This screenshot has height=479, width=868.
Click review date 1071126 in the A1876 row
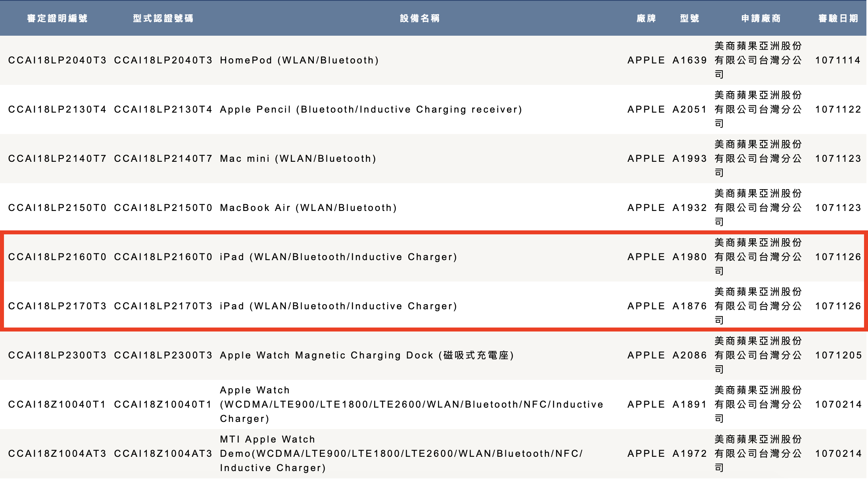tap(838, 306)
